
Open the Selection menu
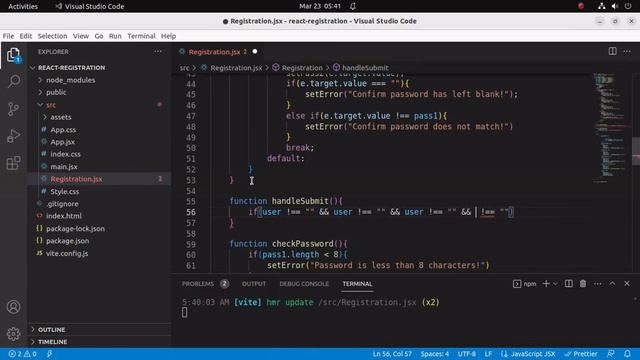click(x=52, y=36)
